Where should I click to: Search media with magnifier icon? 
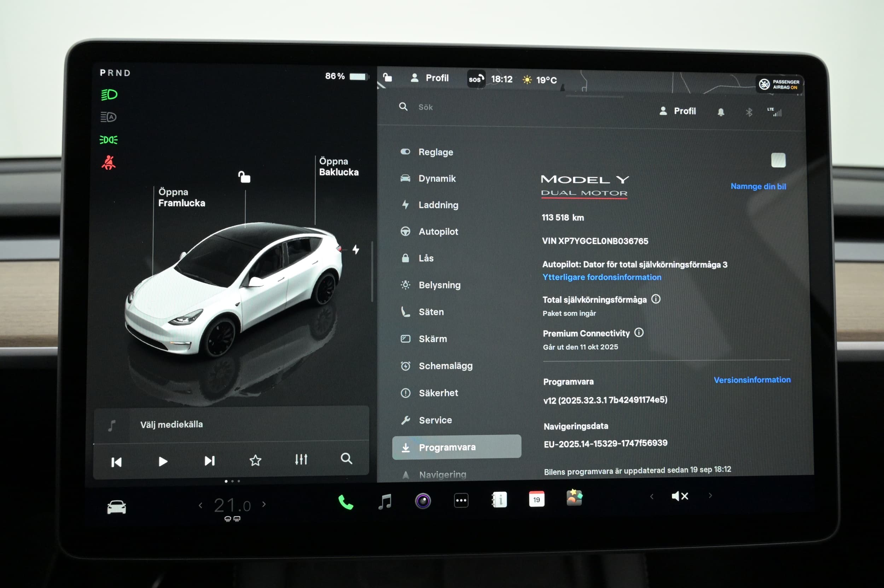click(x=346, y=458)
